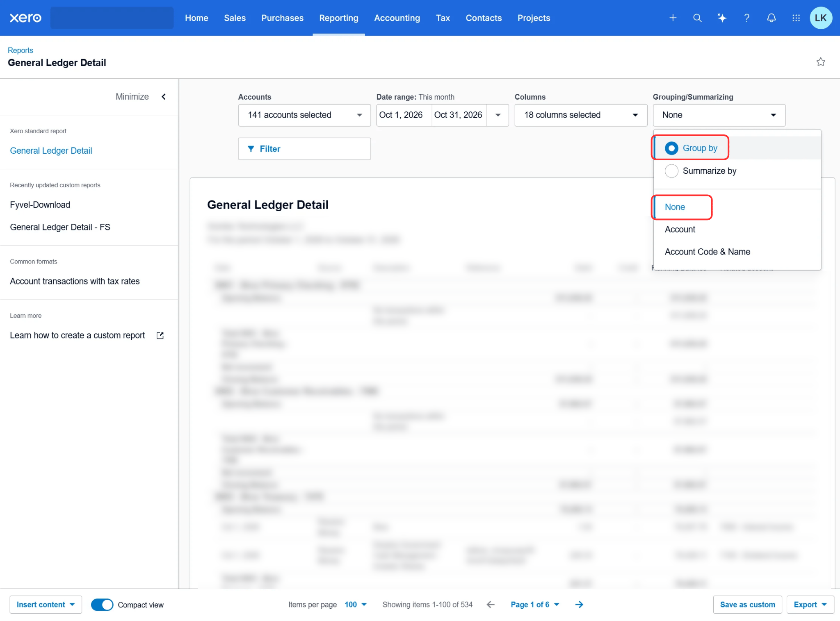The width and height of the screenshot is (840, 621).
Task: Open the date range presets arrow
Action: pos(498,115)
